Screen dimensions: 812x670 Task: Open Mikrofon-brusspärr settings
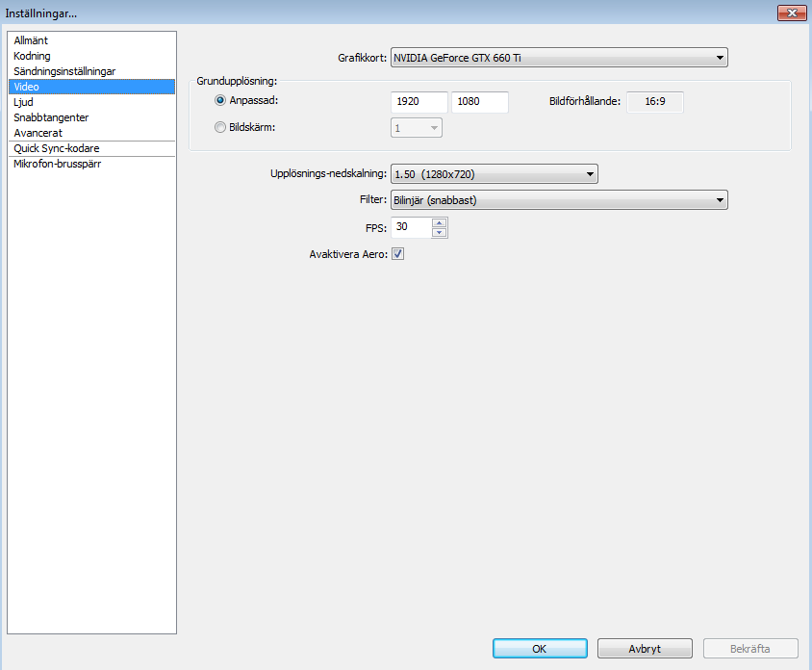(58, 164)
